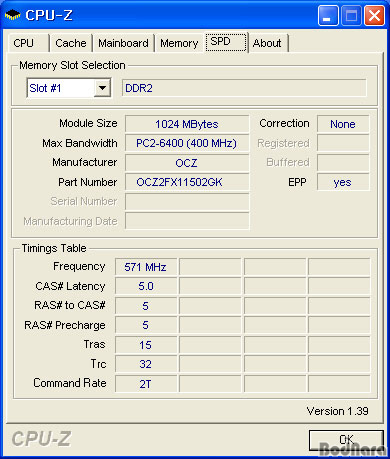
Task: Click the RAS# to CAS# value 5
Action: click(x=146, y=306)
